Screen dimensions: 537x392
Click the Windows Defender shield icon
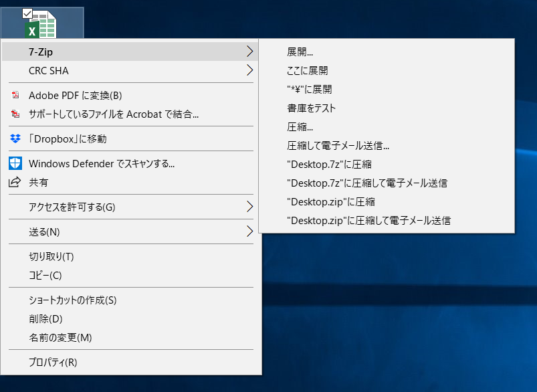point(15,163)
